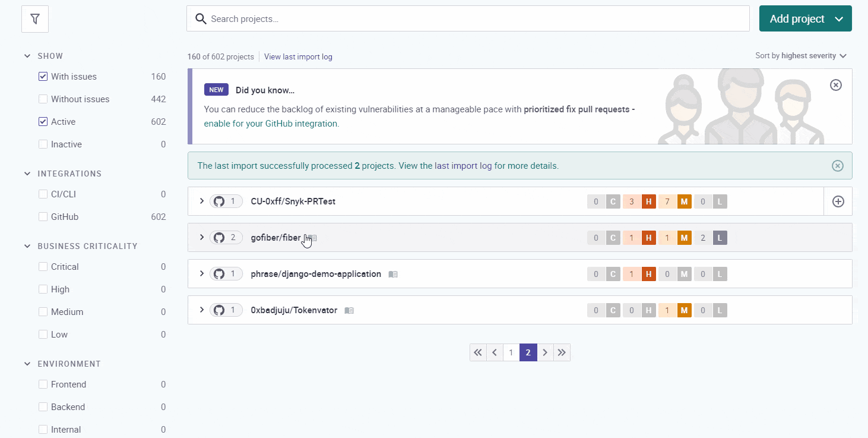The width and height of the screenshot is (868, 438).
Task: Open phrase/django-demo-application project
Action: coord(316,274)
